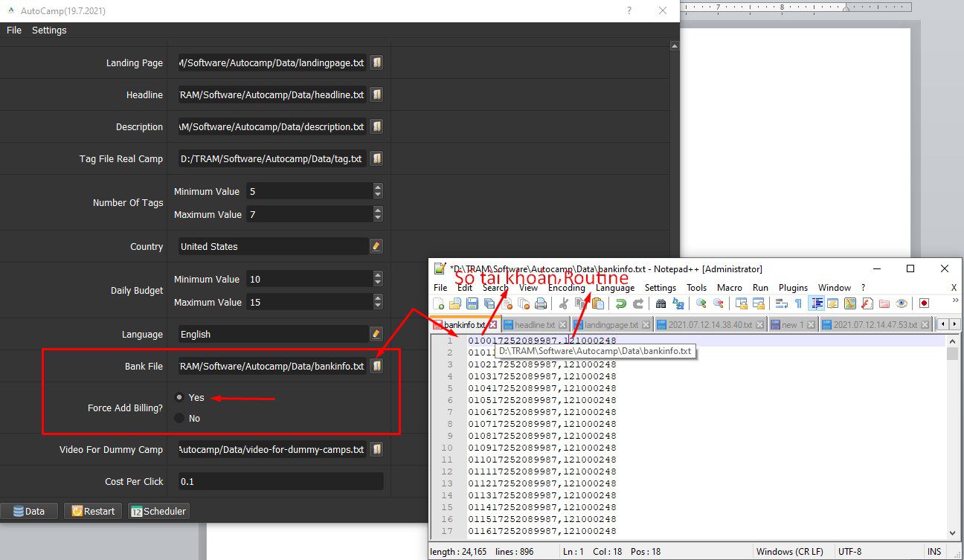This screenshot has width=964, height=560.
Task: Open AutoCamp Settings menu
Action: click(49, 30)
